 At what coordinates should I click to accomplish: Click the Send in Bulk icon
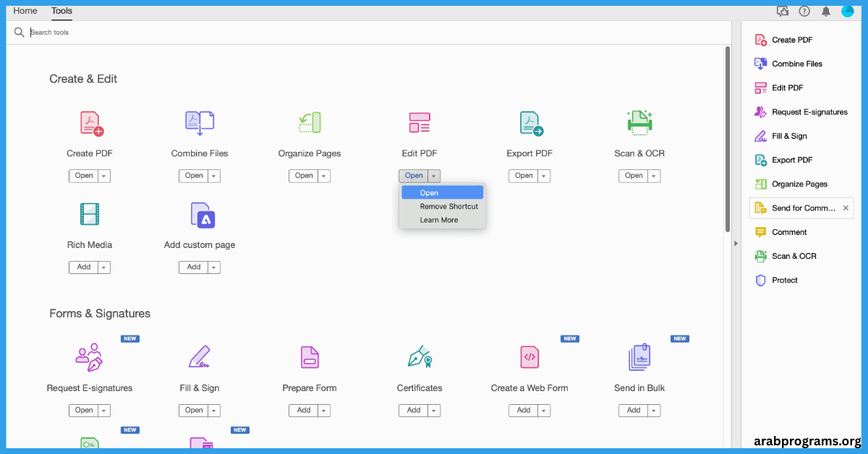[639, 357]
